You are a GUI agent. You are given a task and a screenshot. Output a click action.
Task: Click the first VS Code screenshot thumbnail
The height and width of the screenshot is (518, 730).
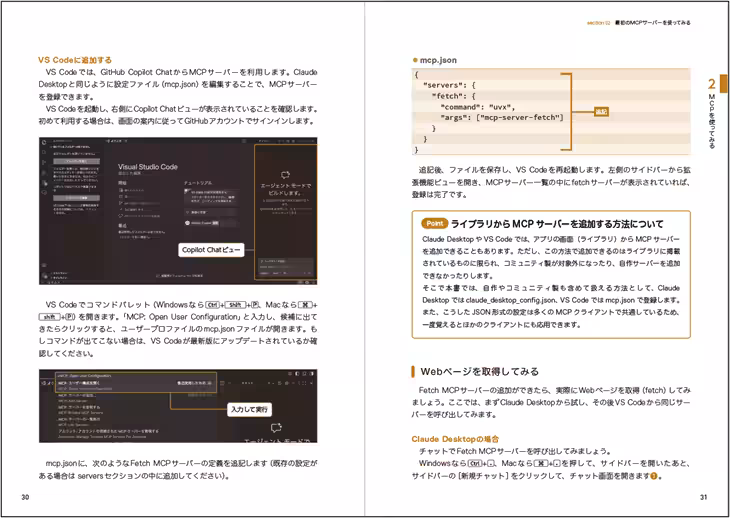(x=178, y=210)
